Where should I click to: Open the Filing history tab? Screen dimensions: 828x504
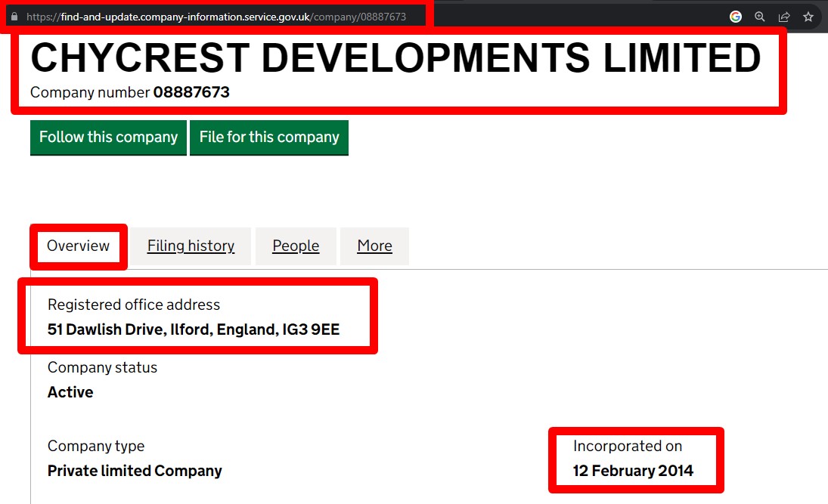click(191, 246)
